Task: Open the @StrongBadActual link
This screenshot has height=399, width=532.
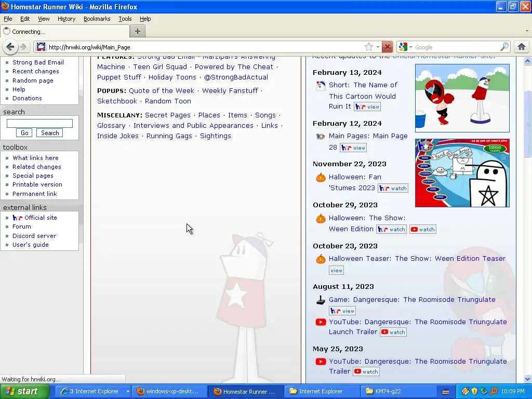Action: pyautogui.click(x=236, y=77)
